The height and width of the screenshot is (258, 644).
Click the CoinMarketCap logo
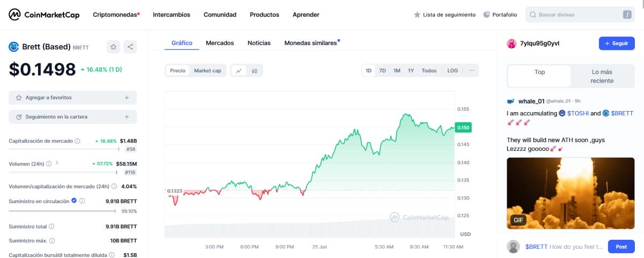point(44,14)
